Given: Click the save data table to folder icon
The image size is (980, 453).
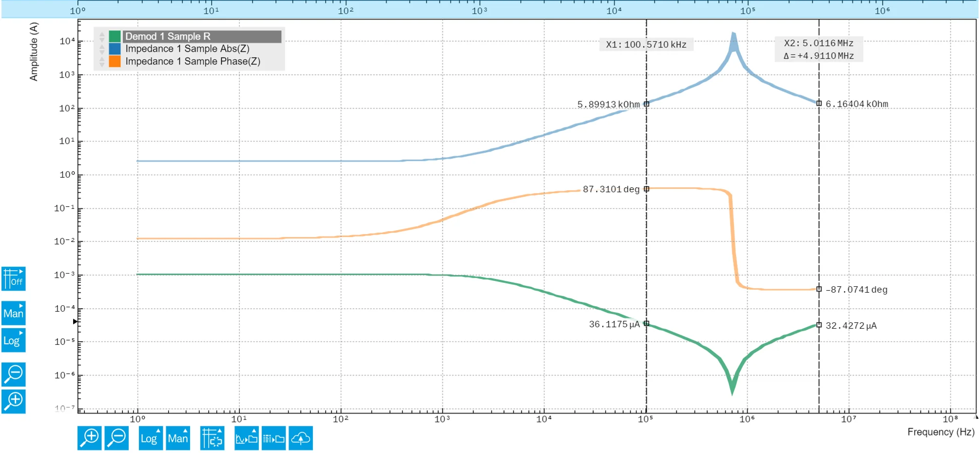Looking at the screenshot, I should (274, 438).
